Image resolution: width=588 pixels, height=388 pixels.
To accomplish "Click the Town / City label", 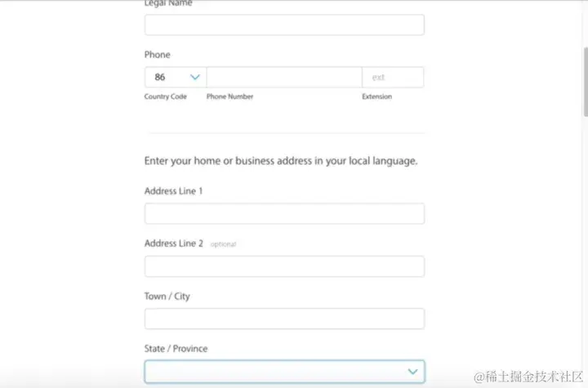I will pyautogui.click(x=167, y=297).
